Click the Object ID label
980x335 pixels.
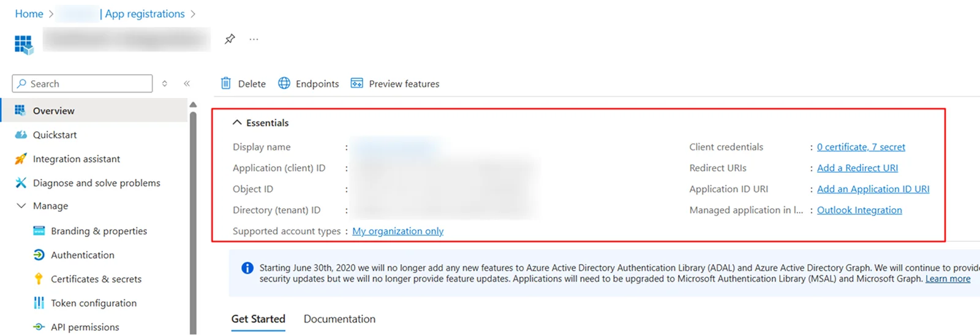tap(253, 189)
